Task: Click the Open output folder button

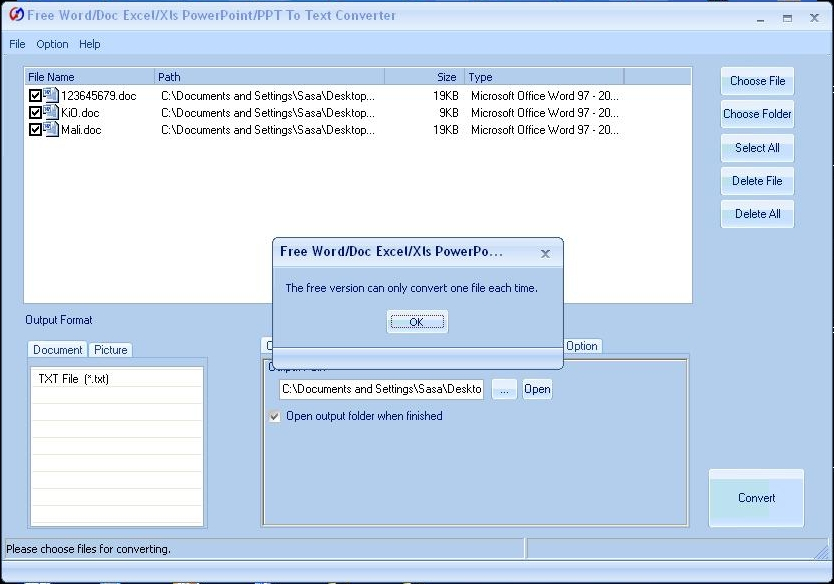Action: tap(537, 389)
